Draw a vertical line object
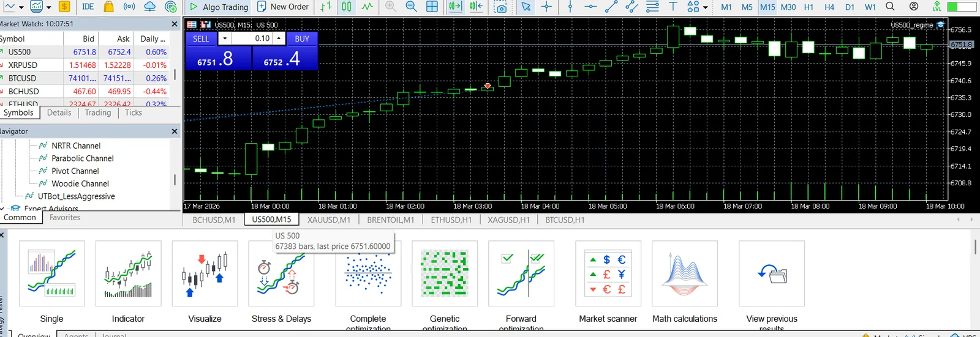Screen dimensions: 980x337 pyautogui.click(x=570, y=7)
